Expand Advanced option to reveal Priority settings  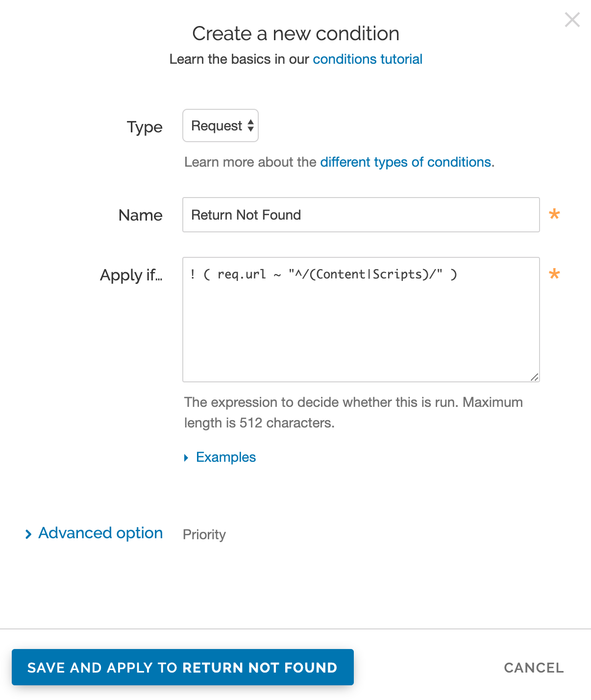tap(100, 533)
